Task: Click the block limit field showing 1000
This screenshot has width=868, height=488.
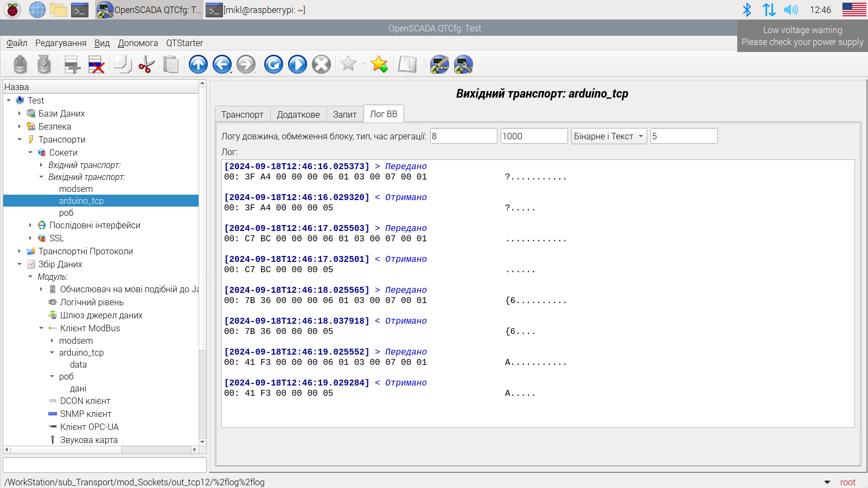Action: click(x=534, y=136)
